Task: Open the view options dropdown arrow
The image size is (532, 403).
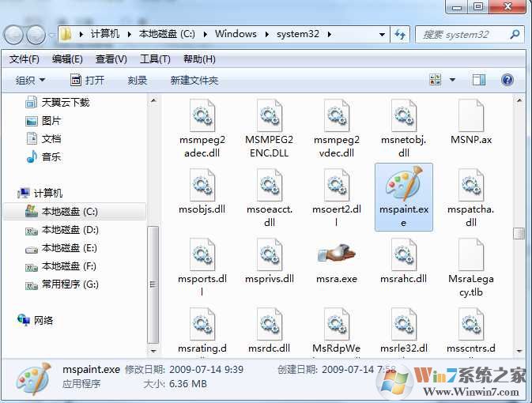Action: [452, 80]
